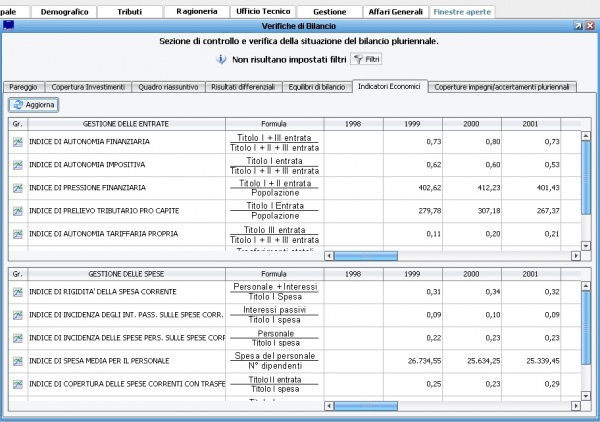Click the Gr. header in the Spese table
Viewport: 600px width, 422px height.
tap(18, 274)
